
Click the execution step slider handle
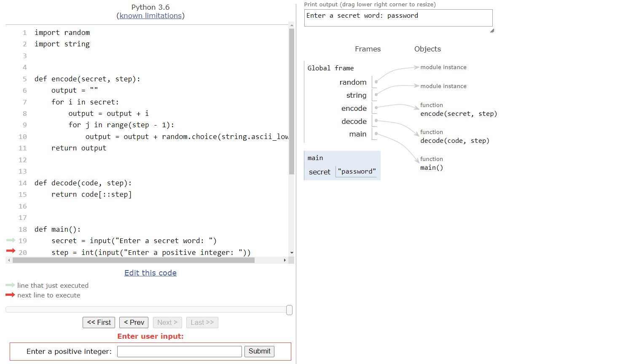289,310
